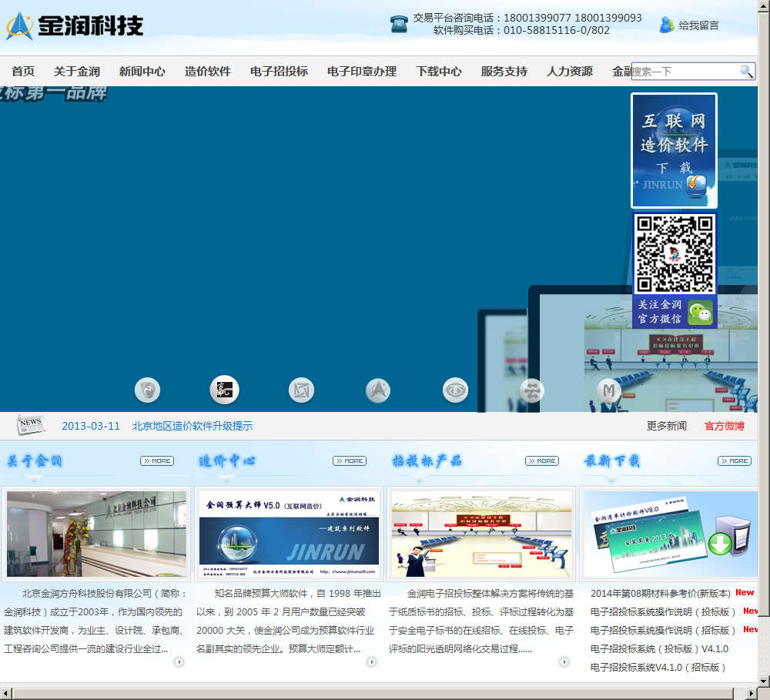
Task: Click the 关于金润 section heading
Action: click(35, 461)
